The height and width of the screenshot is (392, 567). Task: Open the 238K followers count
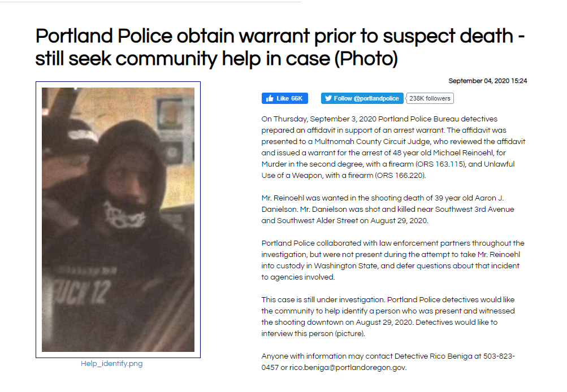tap(430, 98)
